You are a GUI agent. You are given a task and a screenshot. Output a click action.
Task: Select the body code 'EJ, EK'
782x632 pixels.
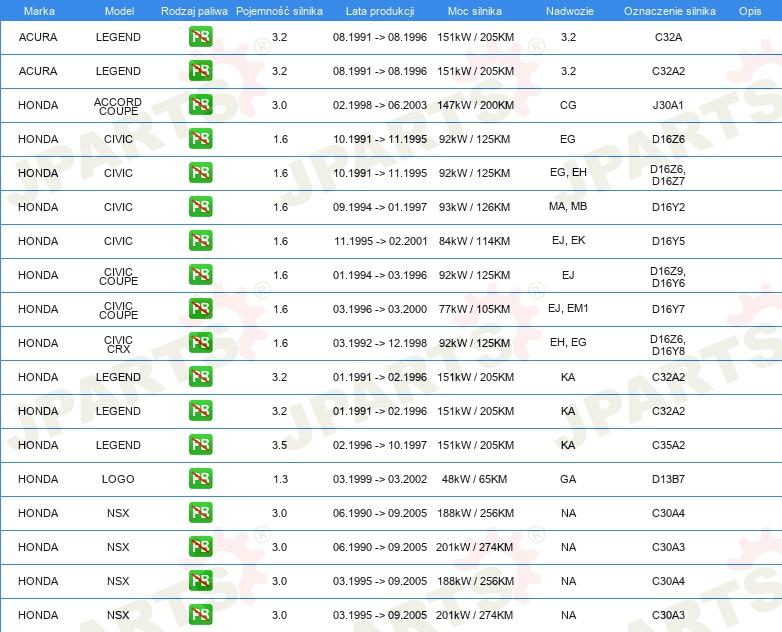pos(569,240)
